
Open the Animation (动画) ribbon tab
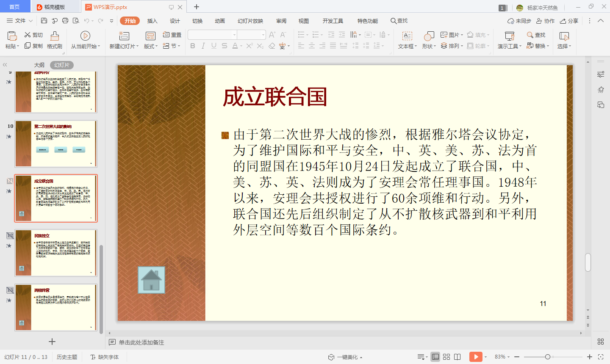[220, 21]
